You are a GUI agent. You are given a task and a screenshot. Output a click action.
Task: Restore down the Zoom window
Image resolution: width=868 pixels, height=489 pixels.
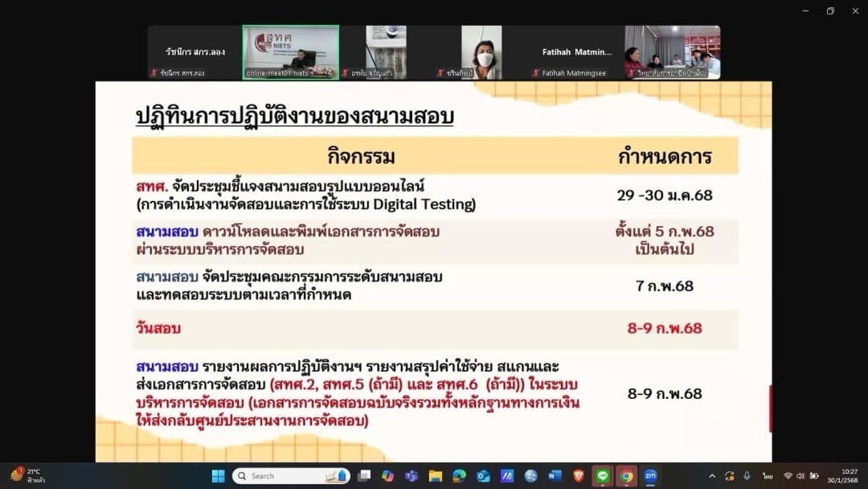point(830,10)
